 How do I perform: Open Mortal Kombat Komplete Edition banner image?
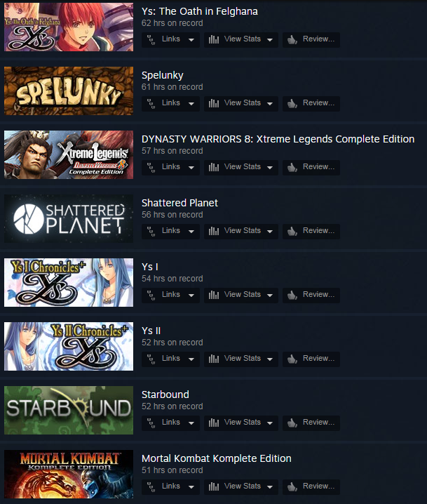coord(69,474)
